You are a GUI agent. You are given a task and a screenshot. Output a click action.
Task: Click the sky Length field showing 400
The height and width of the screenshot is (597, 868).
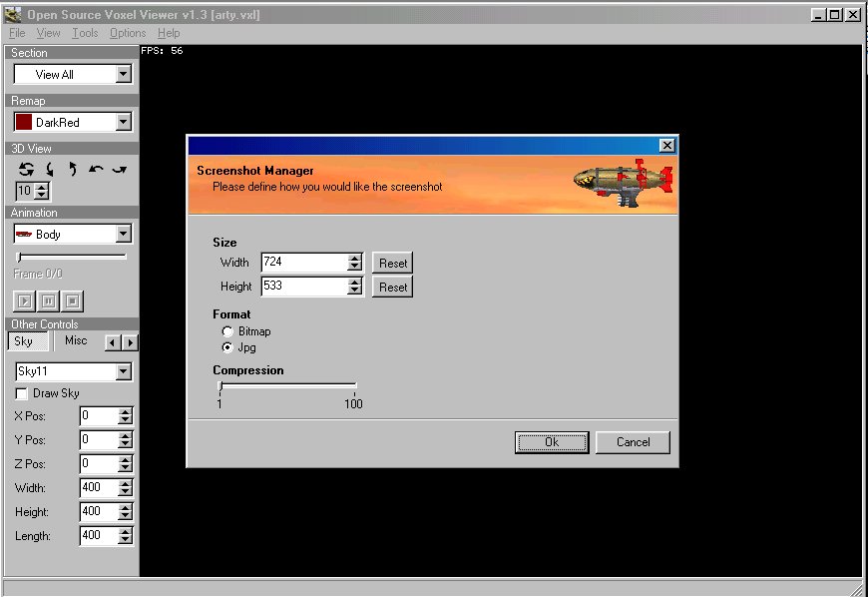[100, 535]
